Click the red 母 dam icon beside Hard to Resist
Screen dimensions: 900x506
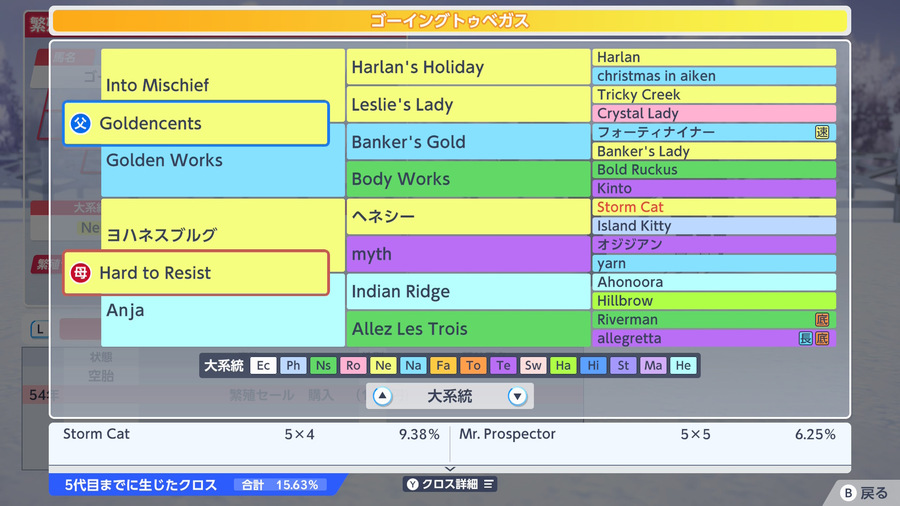point(80,273)
